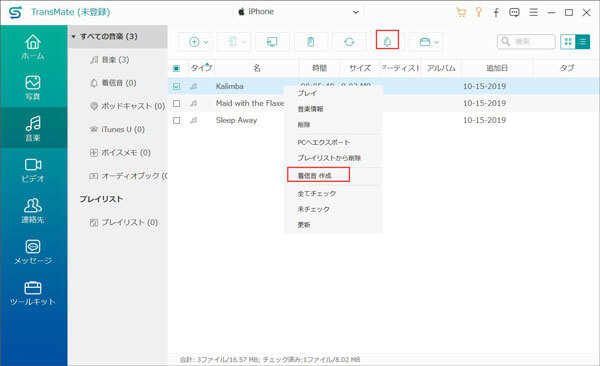
Task: Click the refresh toolbar icon
Action: coord(349,42)
